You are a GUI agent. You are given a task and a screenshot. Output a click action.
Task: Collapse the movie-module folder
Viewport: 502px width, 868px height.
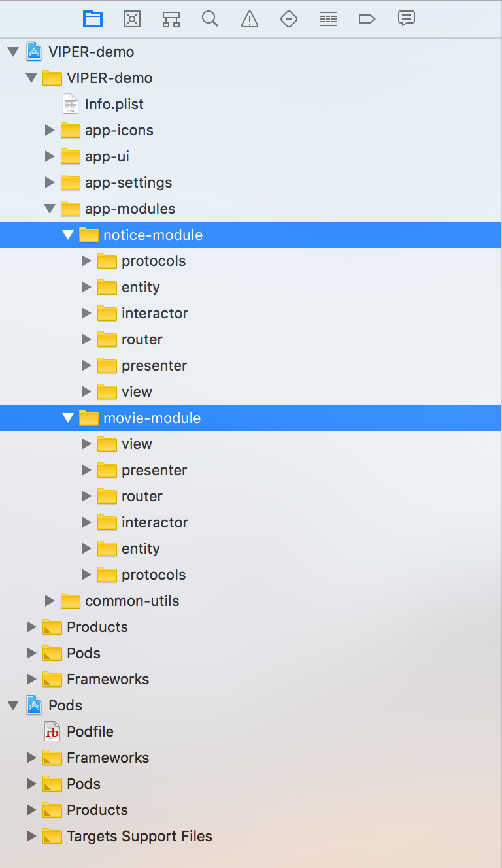69,418
